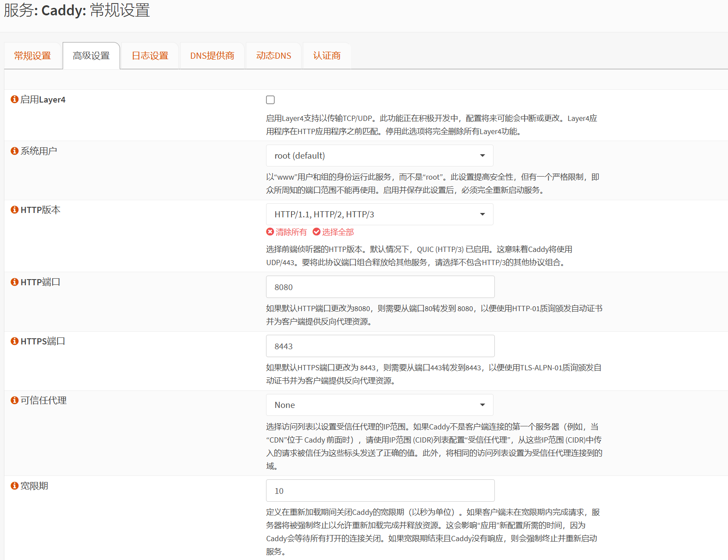Click the 清除所有 link
This screenshot has height=560, width=728.
(x=287, y=232)
